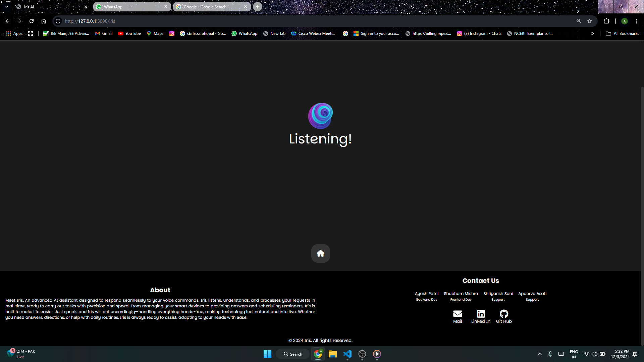Screen dimensions: 644x362
Task: Open the Gmail bookmark
Action: pos(104,34)
